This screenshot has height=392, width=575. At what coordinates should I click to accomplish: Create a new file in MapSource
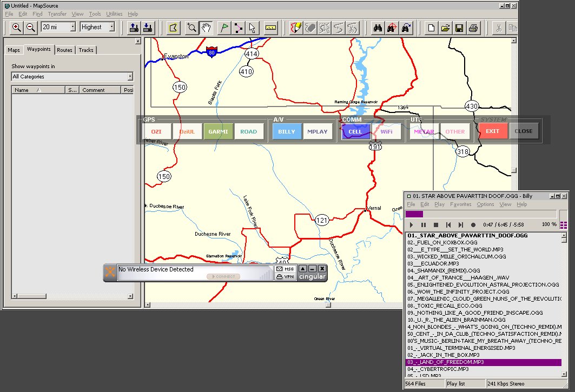pos(431,28)
